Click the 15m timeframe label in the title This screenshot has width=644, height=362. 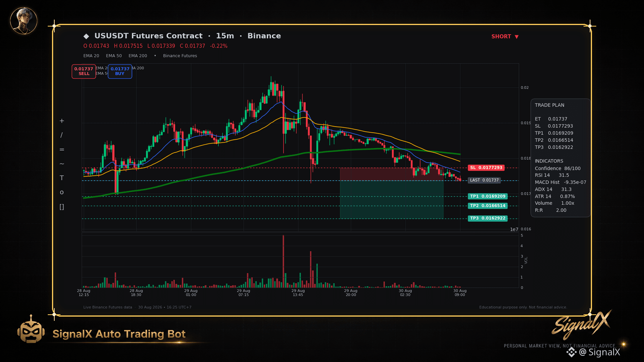225,36
